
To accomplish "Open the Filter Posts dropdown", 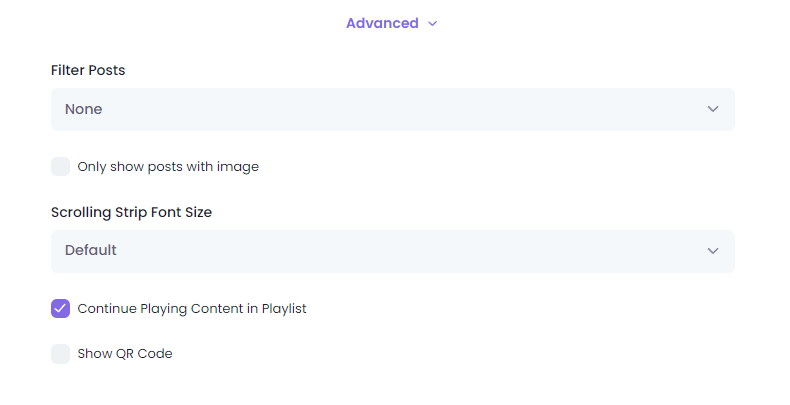I will 392,109.
